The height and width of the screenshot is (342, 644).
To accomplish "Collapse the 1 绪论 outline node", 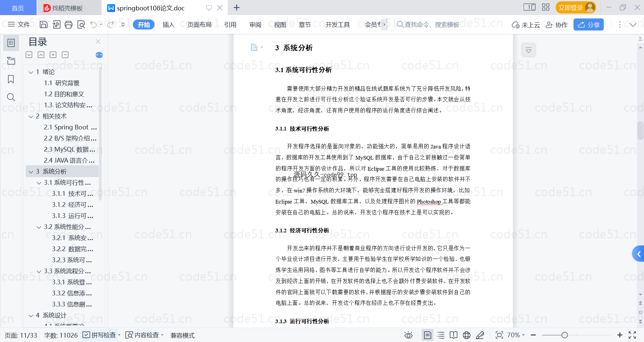I will coord(31,72).
